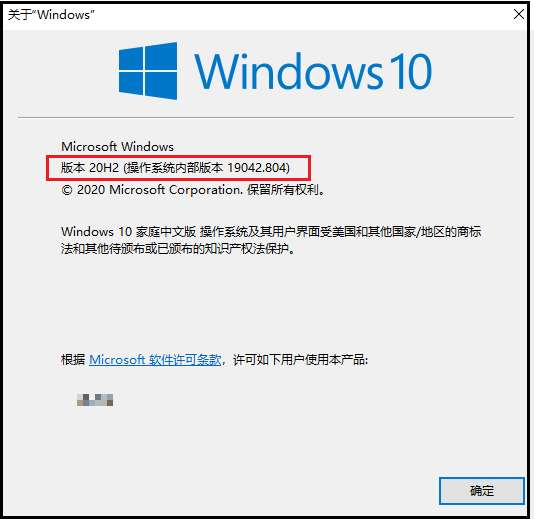Click the "10" numeral in the banner
The image size is (534, 519).
tap(410, 71)
